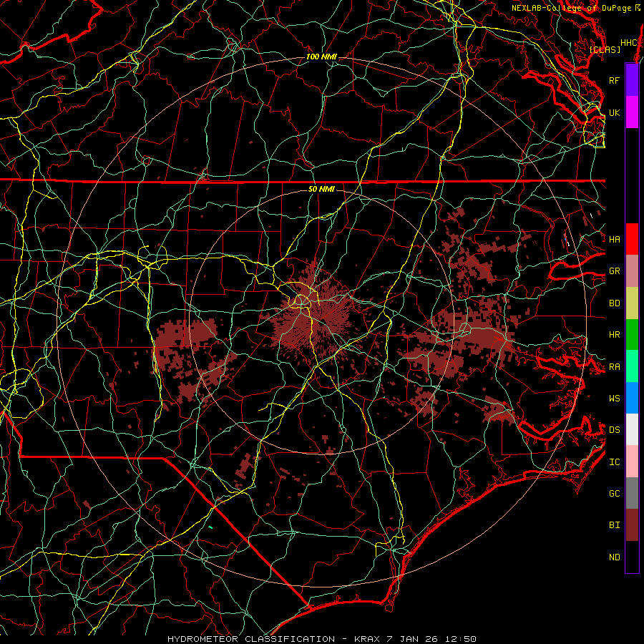Viewport: 644px width, 644px height.
Task: Click the gray GC legend color swatch
Action: tap(632, 493)
